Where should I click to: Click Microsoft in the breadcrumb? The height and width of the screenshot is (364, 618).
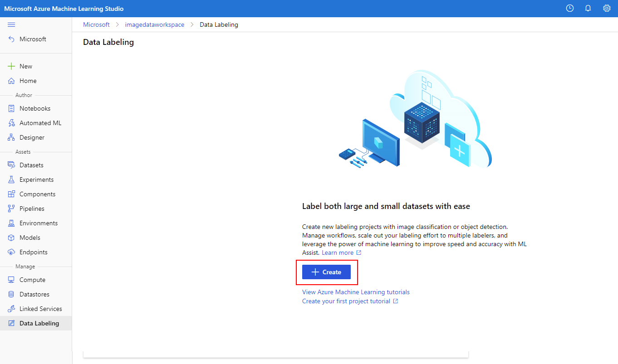click(96, 24)
